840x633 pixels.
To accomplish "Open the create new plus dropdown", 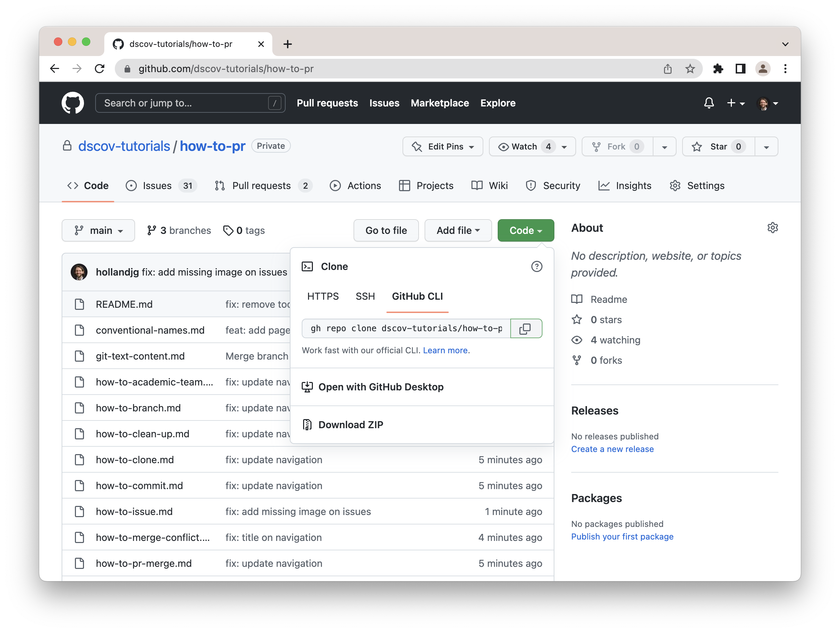I will click(x=736, y=103).
